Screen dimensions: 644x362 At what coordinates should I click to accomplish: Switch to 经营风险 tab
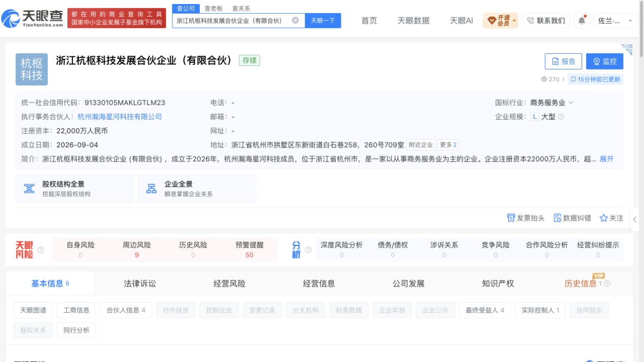pos(229,283)
